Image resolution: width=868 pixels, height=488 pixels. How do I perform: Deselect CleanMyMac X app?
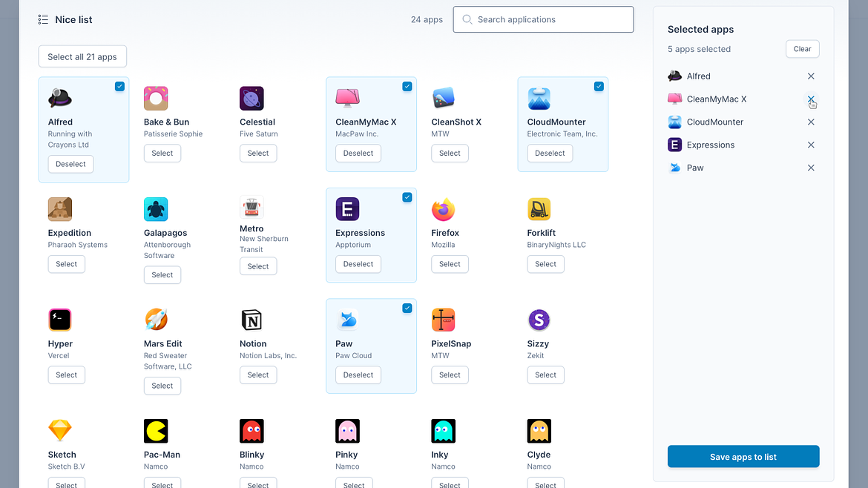point(358,154)
